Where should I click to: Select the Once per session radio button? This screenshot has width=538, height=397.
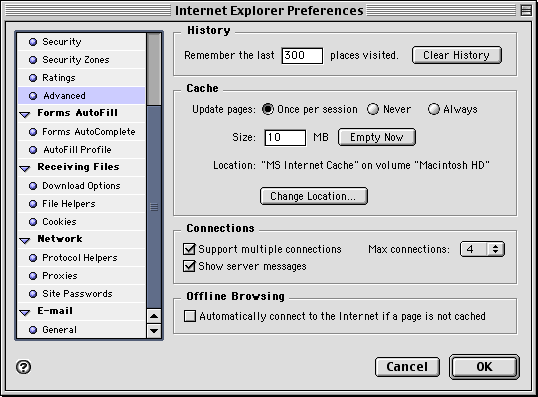click(x=268, y=109)
